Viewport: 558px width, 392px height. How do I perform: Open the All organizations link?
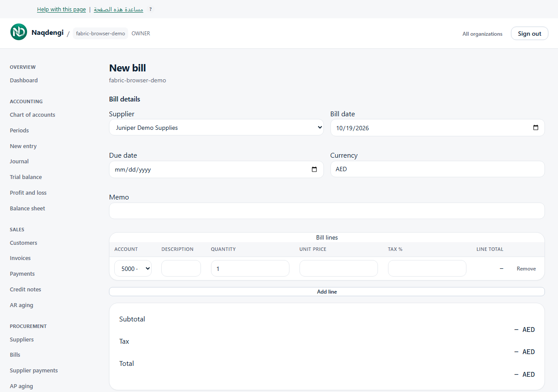tap(483, 34)
